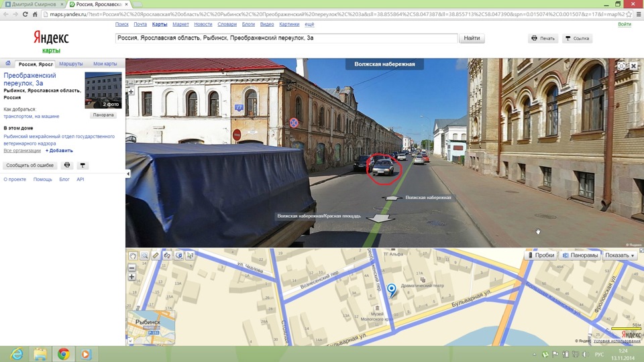Open 'Все организации' link
Image resolution: width=644 pixels, height=362 pixels.
pos(22,151)
